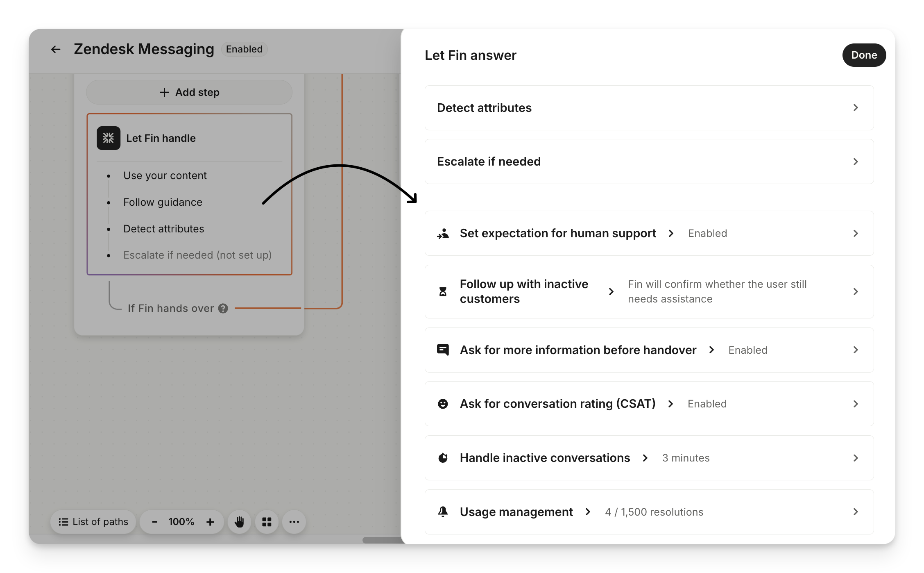Click the bell icon next to Usage management
Image resolution: width=924 pixels, height=573 pixels.
click(443, 512)
